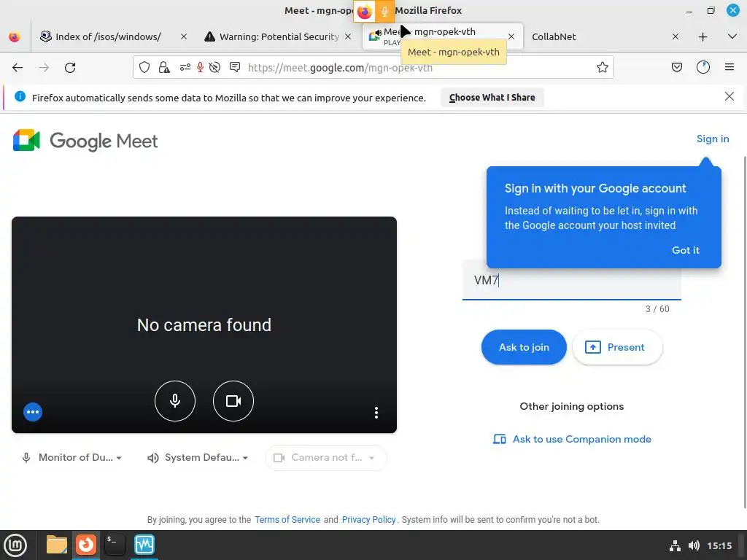Open the Firefox hamburger application menu
This screenshot has width=747, height=560.
(729, 68)
